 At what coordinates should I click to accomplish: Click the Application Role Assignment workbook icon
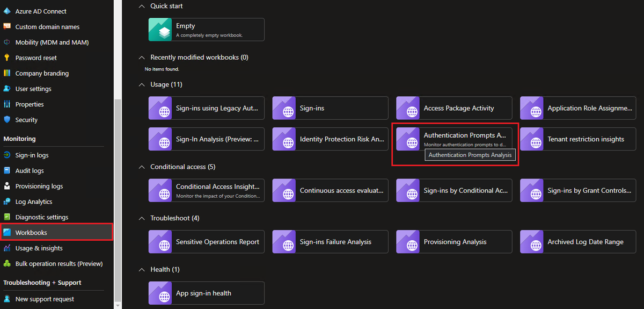[x=532, y=108]
